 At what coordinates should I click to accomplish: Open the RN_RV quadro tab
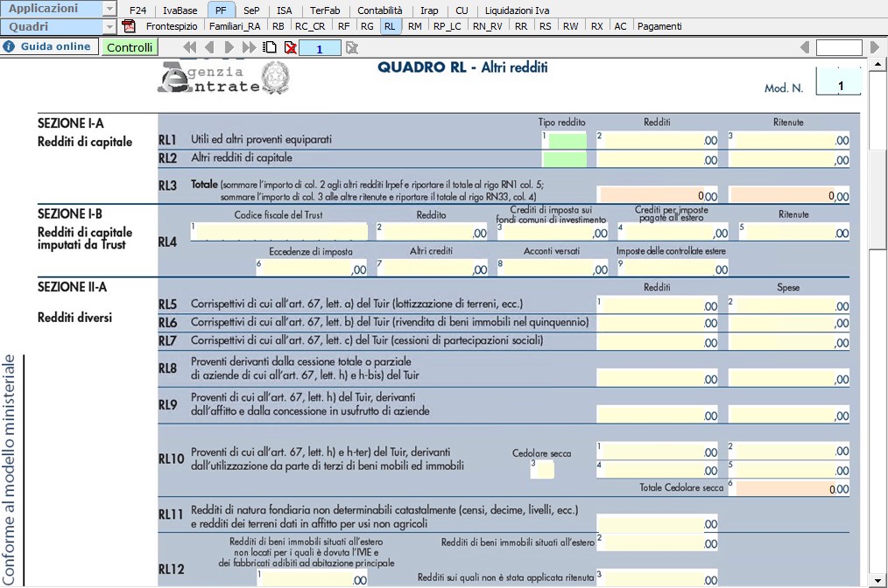pyautogui.click(x=488, y=26)
